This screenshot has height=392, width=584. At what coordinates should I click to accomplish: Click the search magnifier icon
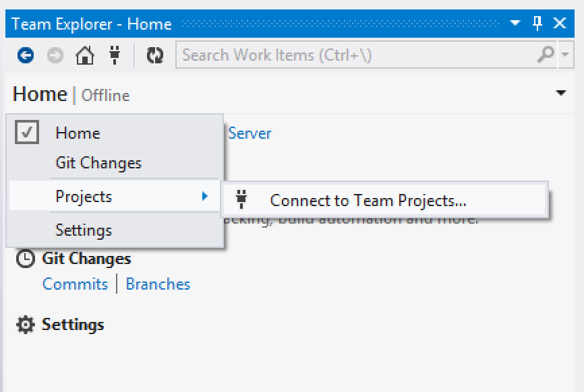point(546,55)
